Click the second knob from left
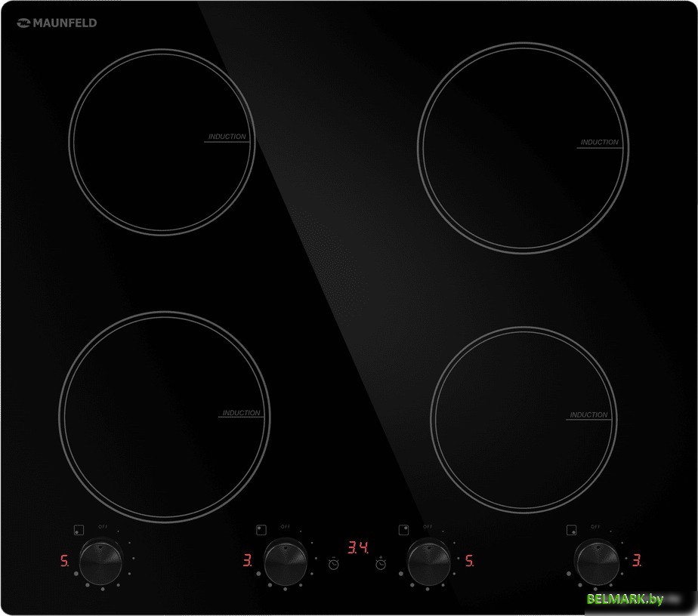 (x=285, y=562)
